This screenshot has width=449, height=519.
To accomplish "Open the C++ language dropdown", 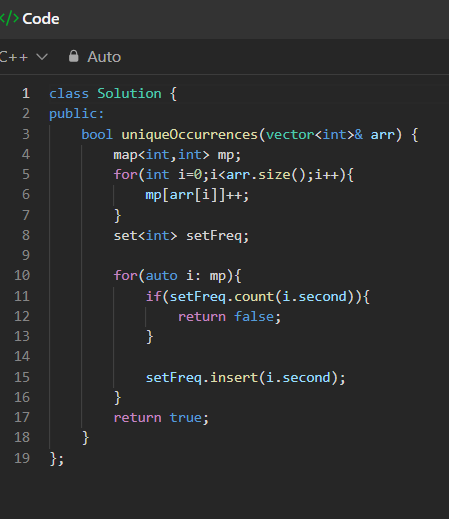I will [x=24, y=57].
